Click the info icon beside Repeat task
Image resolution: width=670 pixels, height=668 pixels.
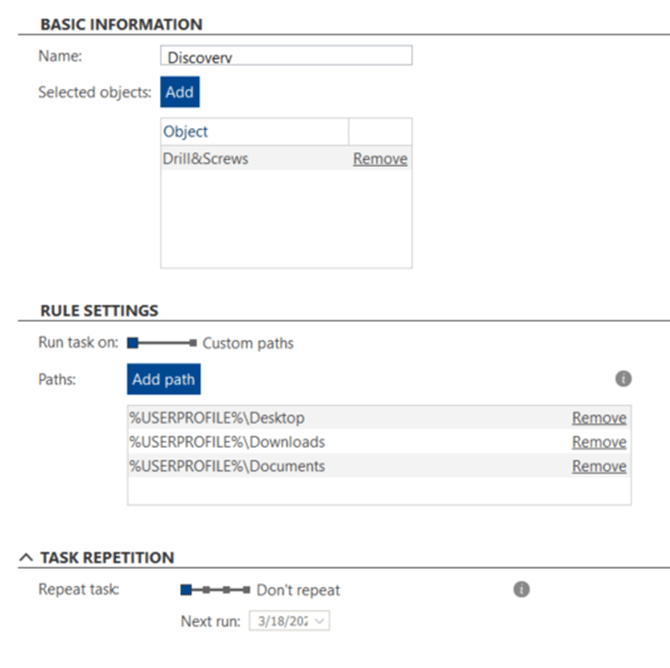pos(521,589)
